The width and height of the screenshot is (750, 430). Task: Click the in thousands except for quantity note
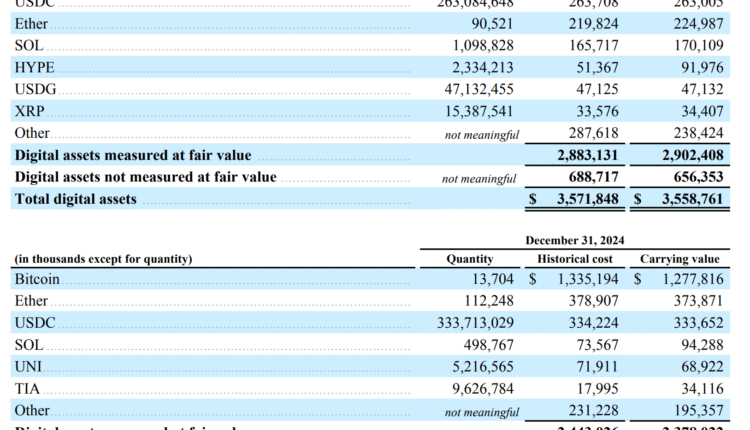(103, 259)
